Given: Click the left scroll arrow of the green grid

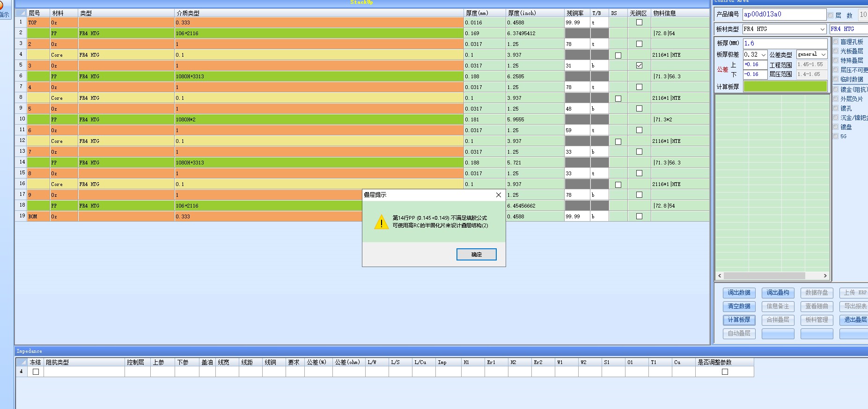Looking at the screenshot, I should 720,276.
